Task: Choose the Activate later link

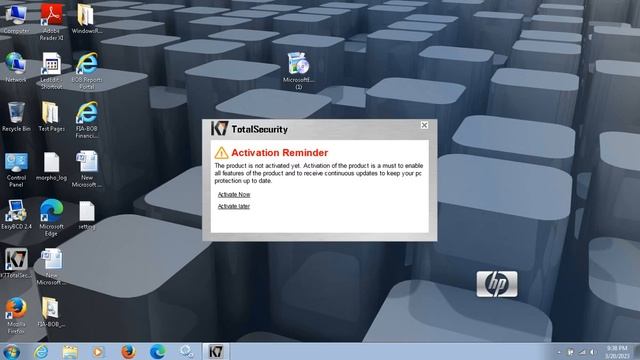Action: tap(233, 206)
